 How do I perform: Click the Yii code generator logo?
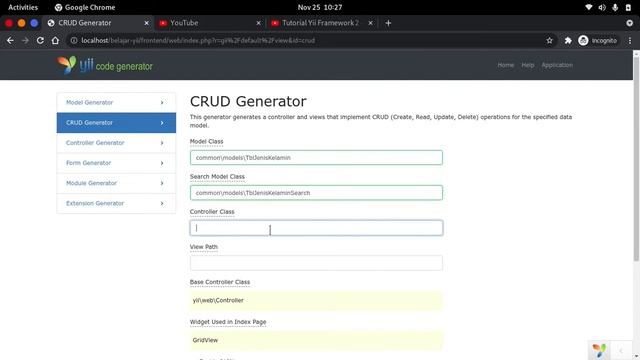[105, 65]
